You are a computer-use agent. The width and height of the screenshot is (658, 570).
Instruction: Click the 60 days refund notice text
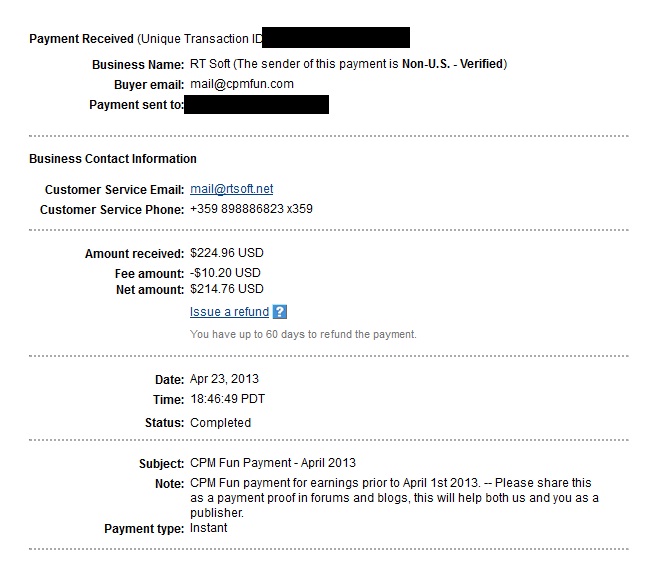pos(303,335)
